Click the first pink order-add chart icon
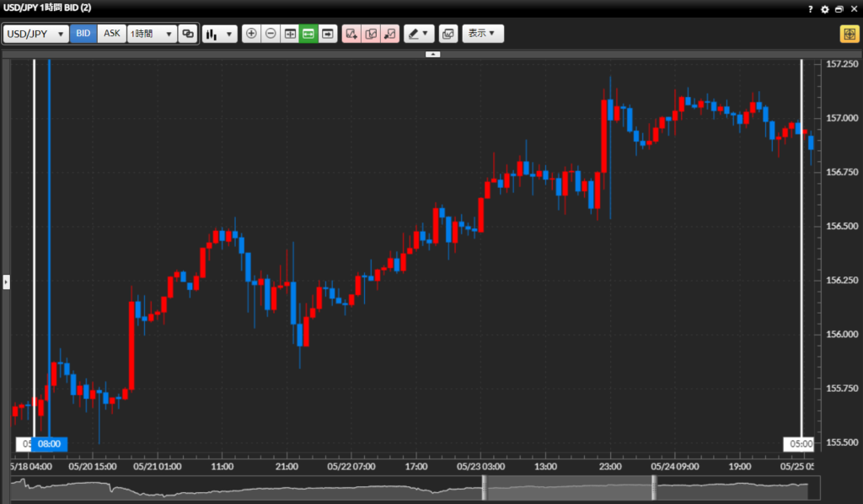863x504 pixels. tap(351, 34)
